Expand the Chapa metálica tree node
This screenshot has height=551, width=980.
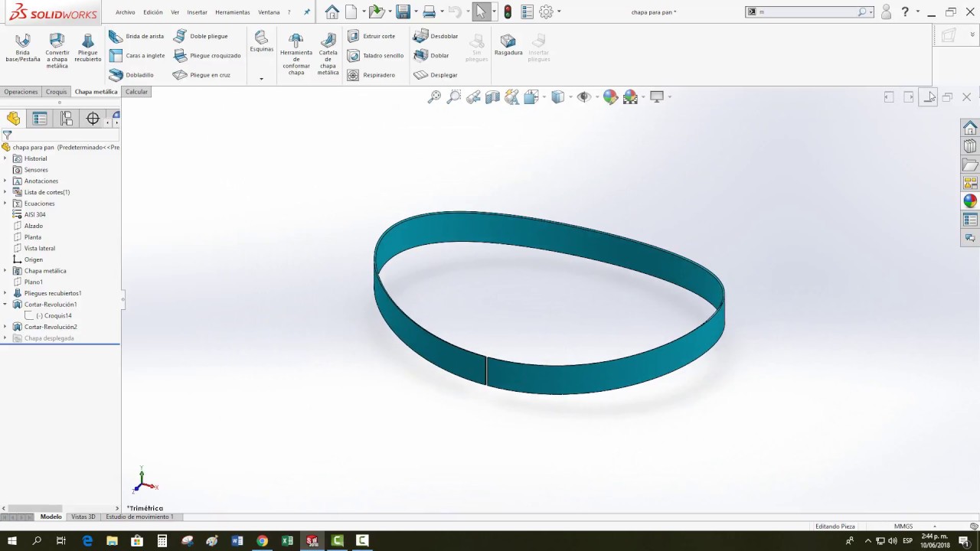5,271
